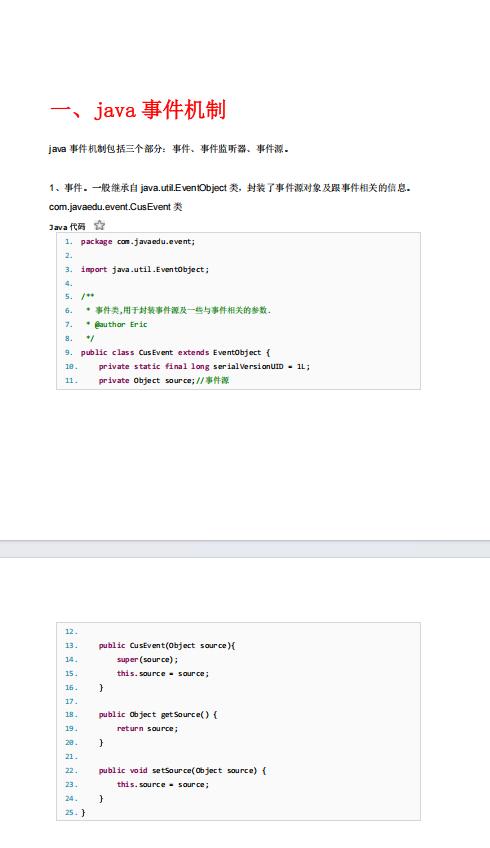
Task: Click this.source = source; on line 23
Action: click(x=163, y=785)
